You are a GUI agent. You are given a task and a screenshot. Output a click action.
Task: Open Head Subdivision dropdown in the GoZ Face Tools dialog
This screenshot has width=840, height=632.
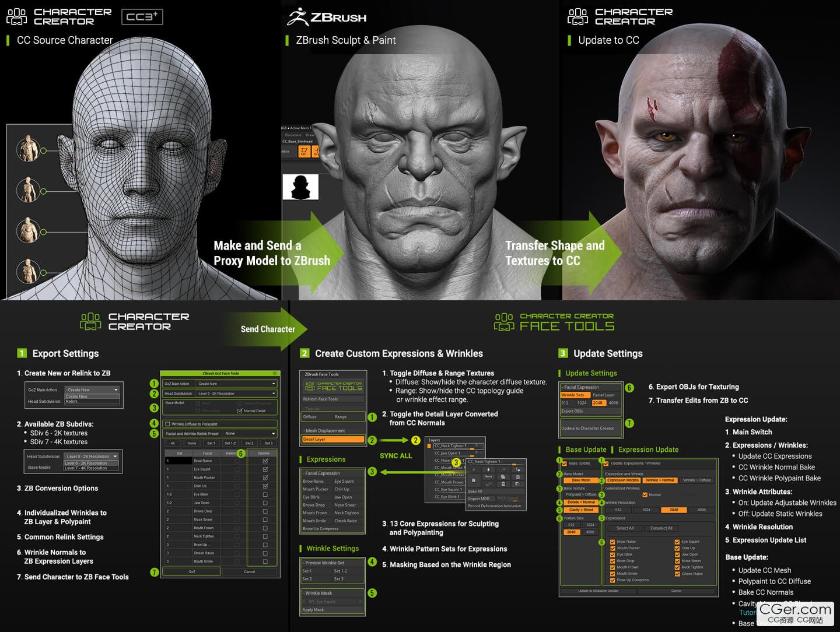236,394
